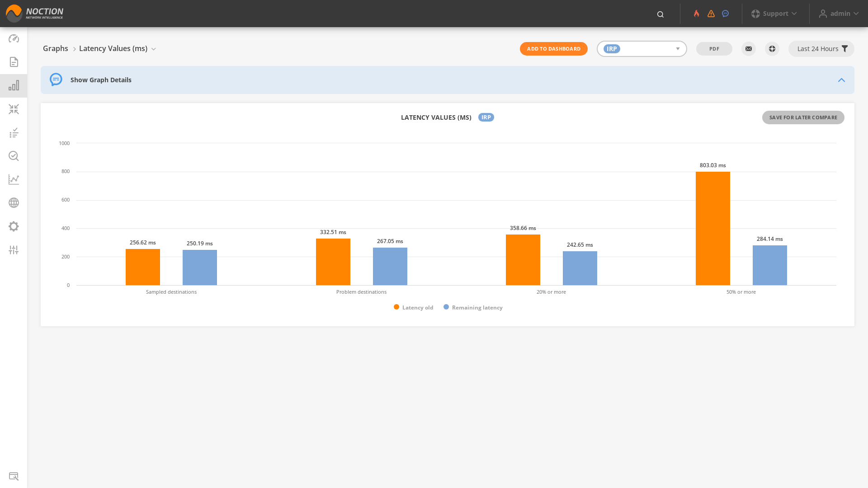Open the bottom inspect sidebar icon
The height and width of the screenshot is (488, 868).
[14, 476]
